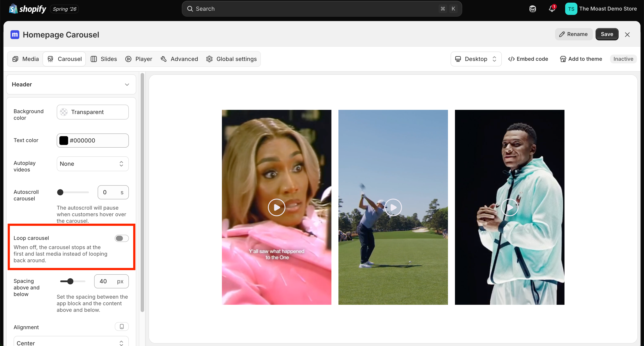This screenshot has height=346, width=644.
Task: Switch to the Player tab
Action: point(139,59)
